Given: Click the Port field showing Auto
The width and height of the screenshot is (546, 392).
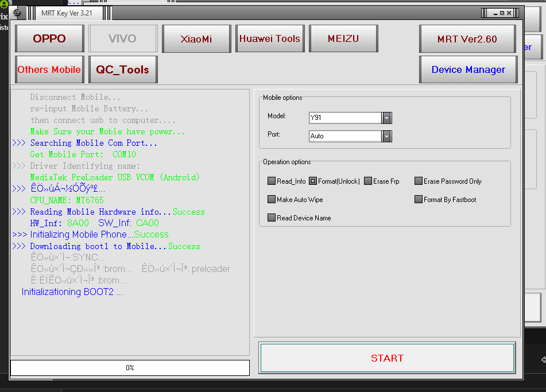Looking at the screenshot, I should click(x=346, y=136).
